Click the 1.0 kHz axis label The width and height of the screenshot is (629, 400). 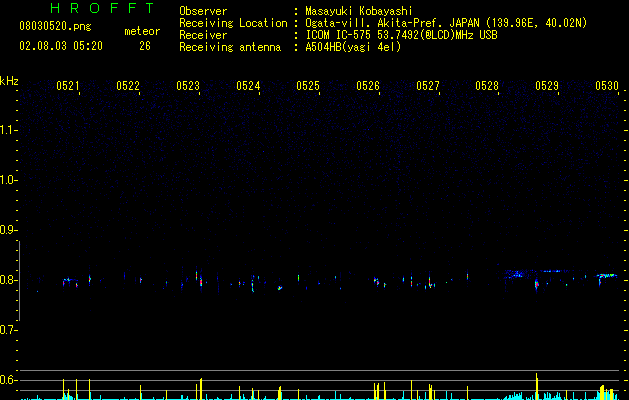coord(8,180)
